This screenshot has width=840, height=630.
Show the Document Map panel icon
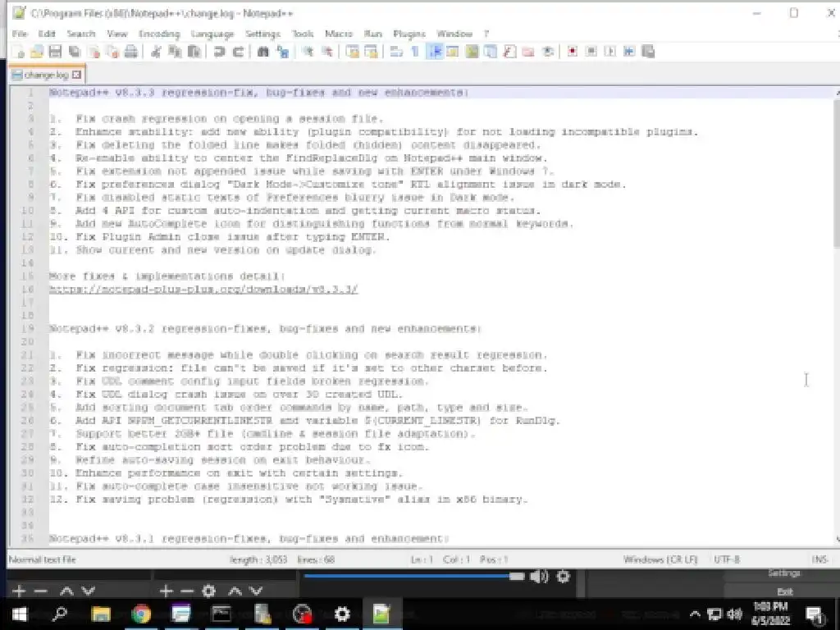pos(472,52)
